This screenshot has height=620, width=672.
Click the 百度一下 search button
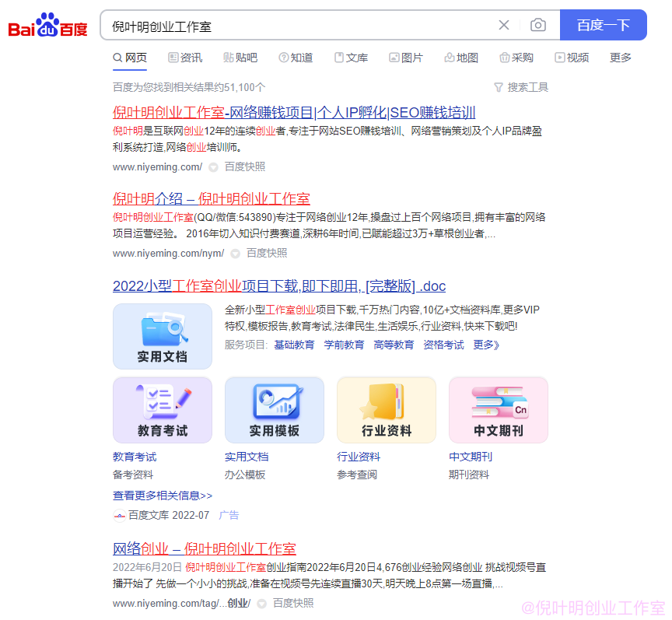(603, 26)
